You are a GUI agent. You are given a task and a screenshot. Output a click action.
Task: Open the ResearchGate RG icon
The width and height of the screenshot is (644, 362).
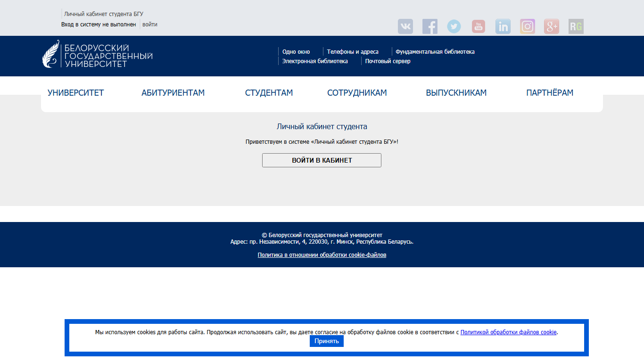(x=576, y=26)
